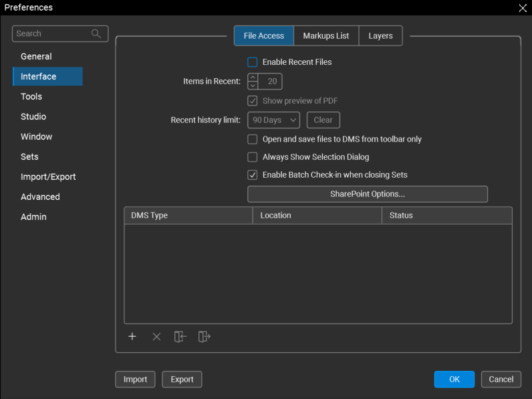Click the Items in Recent value field
The image size is (532, 399).
[x=270, y=82]
